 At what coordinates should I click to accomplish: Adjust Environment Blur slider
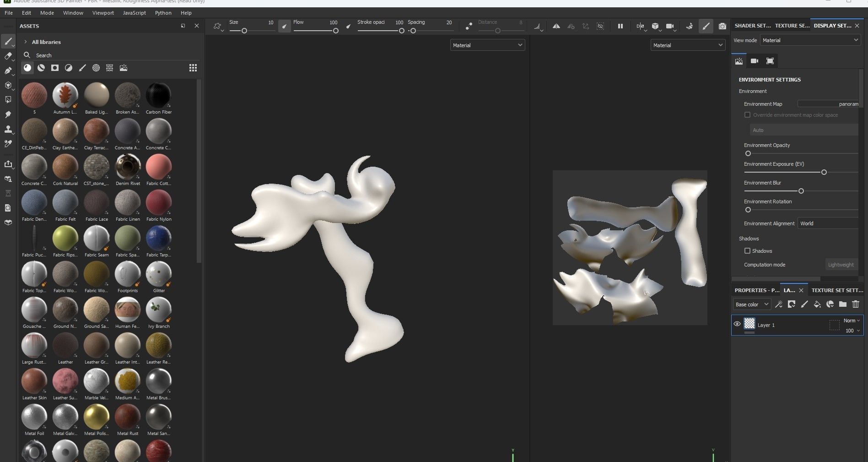[801, 191]
